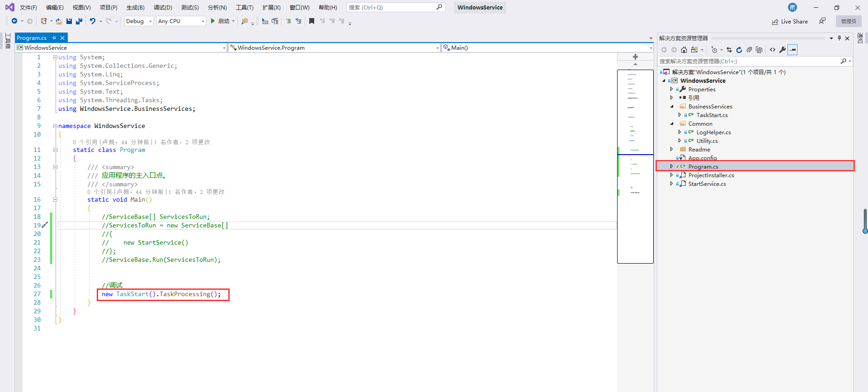Open Properties wrench icon in Solution Explorer
This screenshot has height=392, width=868.
783,50
